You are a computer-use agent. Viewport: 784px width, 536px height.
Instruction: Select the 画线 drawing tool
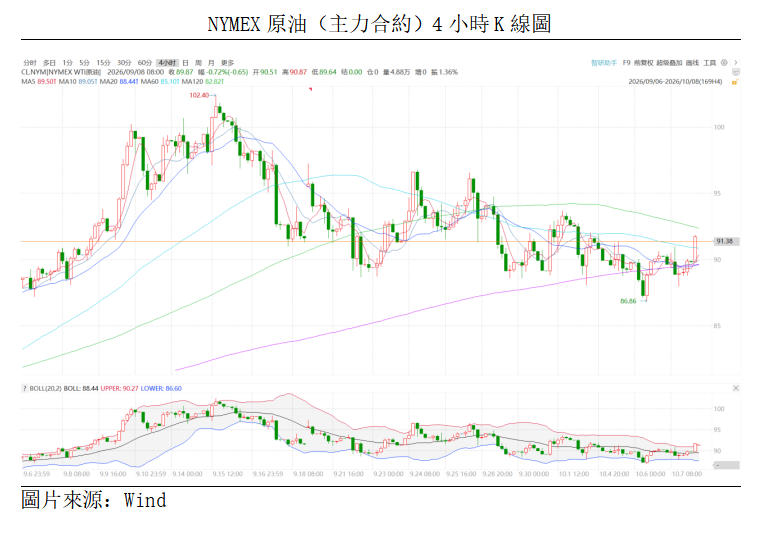[692, 62]
